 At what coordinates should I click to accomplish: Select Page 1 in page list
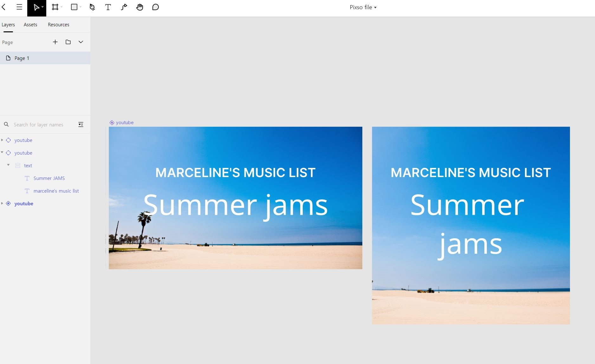[45, 58]
